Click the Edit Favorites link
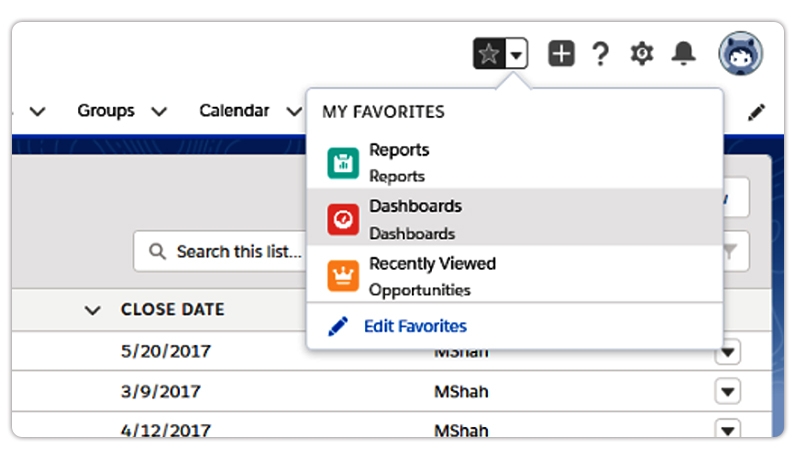This screenshot has width=800, height=460. click(414, 326)
